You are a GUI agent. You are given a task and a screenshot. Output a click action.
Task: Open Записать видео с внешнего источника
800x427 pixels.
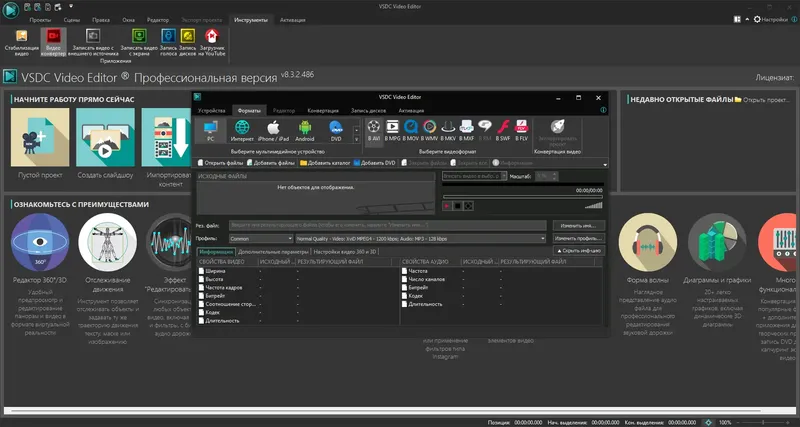92,42
